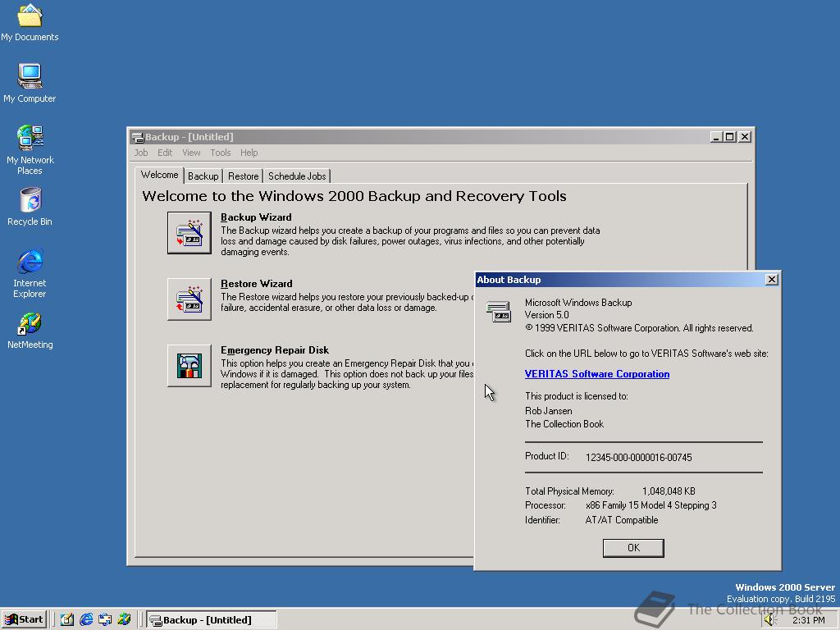The width and height of the screenshot is (840, 630).
Task: Click the Backup window title bar icon
Action: point(138,137)
